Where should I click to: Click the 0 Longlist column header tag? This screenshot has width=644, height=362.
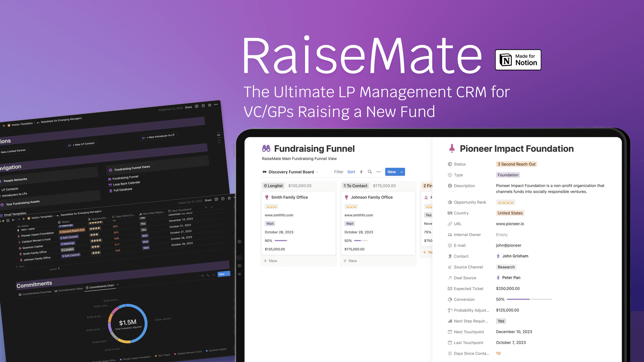click(x=273, y=186)
